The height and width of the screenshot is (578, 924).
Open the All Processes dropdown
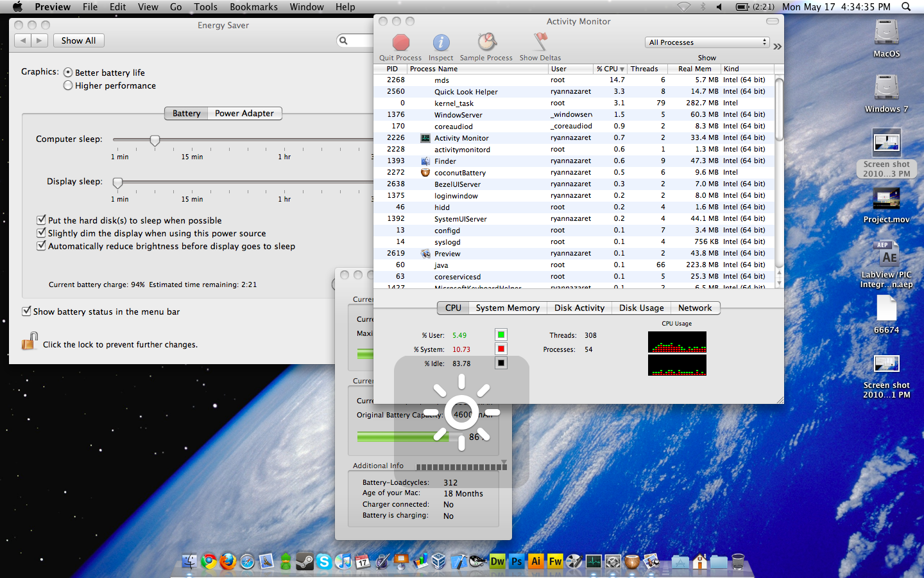pyautogui.click(x=706, y=42)
